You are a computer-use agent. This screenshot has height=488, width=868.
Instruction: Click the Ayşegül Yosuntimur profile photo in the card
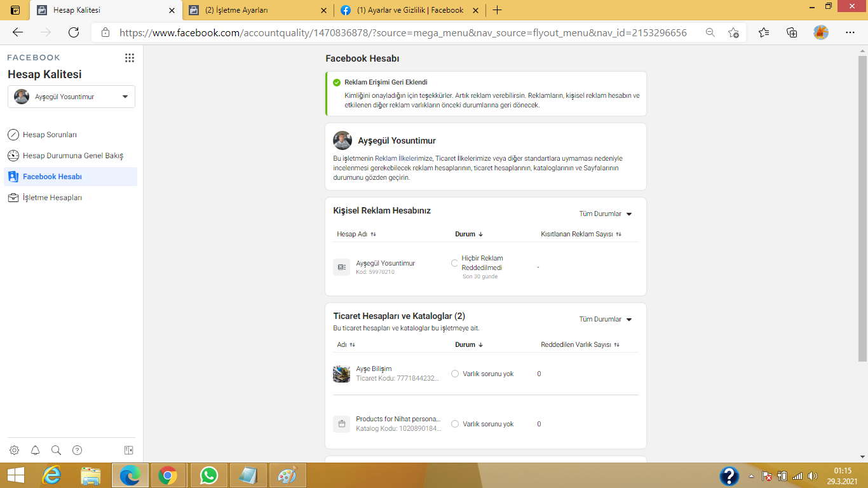[342, 140]
